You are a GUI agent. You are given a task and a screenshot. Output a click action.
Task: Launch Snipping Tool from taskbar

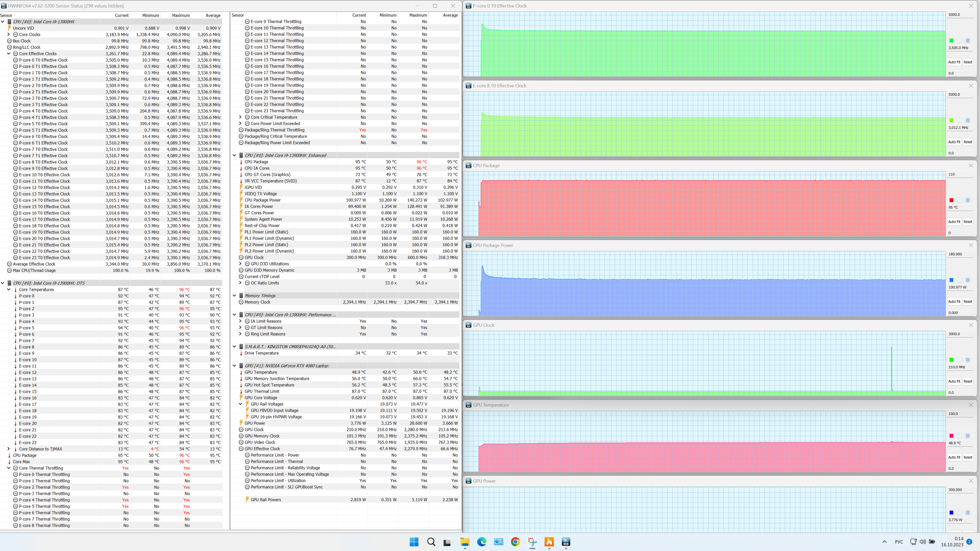[x=532, y=542]
